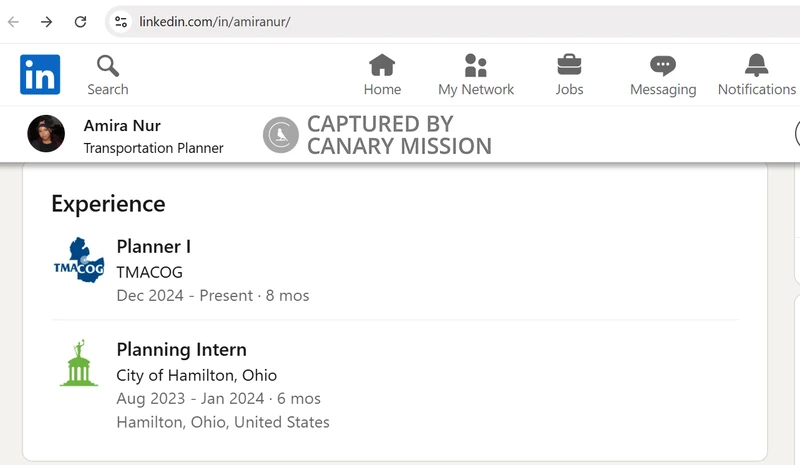Open the Planning Intern position title

click(181, 349)
